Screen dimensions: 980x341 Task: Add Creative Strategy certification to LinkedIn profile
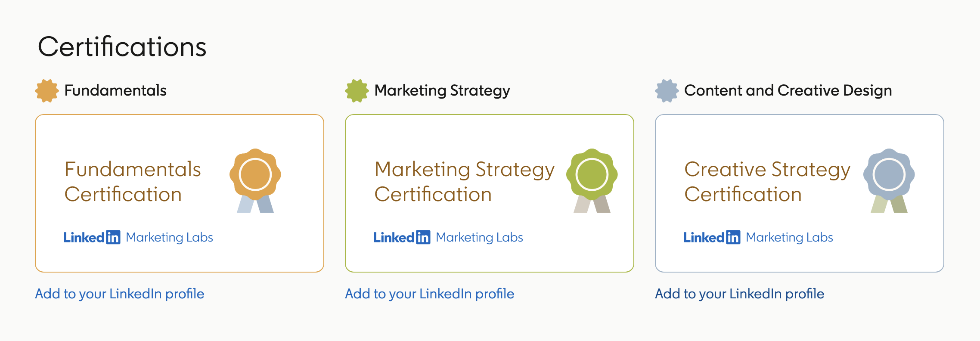(740, 294)
